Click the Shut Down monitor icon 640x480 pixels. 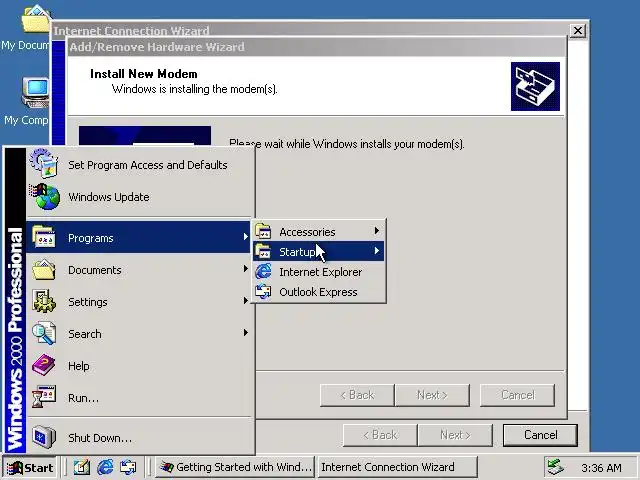[44, 437]
